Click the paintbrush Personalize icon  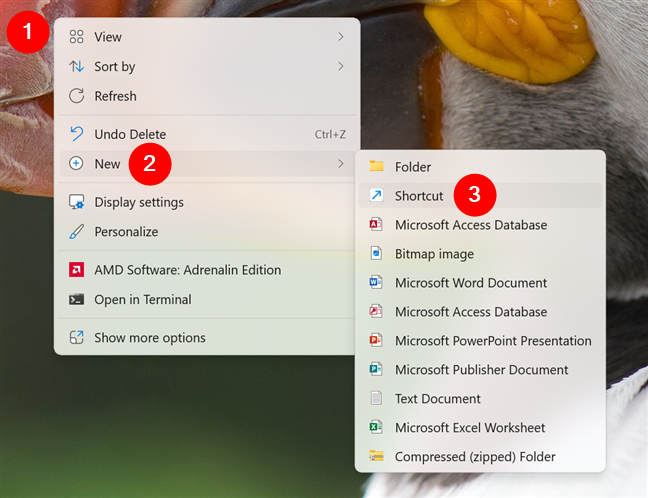tap(76, 231)
